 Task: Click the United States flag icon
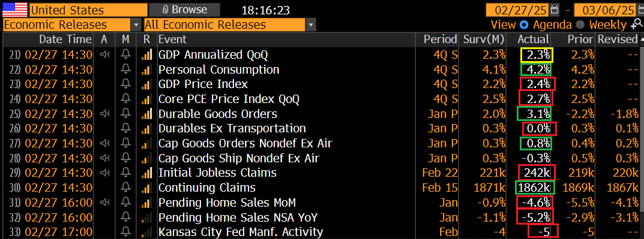[x=15, y=10]
